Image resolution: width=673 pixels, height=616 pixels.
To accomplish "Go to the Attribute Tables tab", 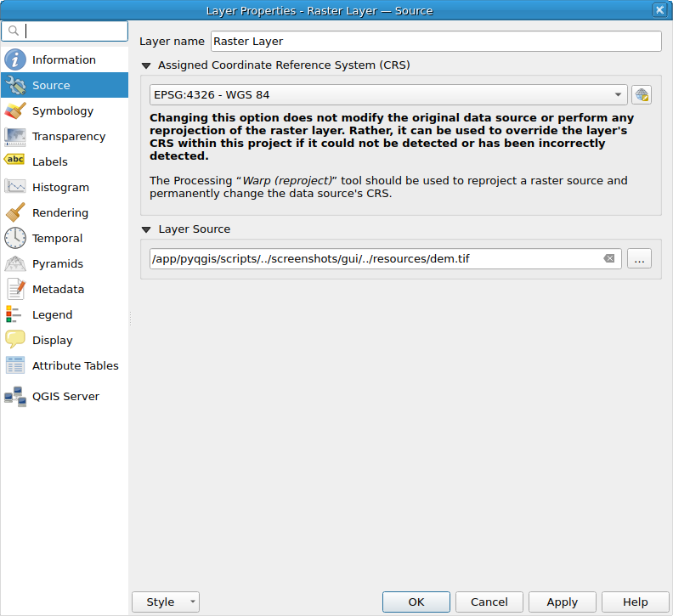I will (75, 365).
